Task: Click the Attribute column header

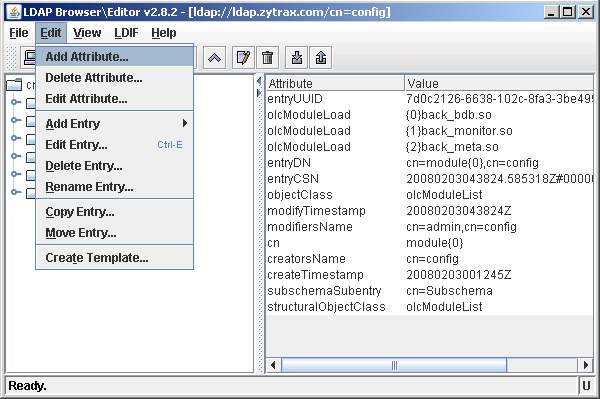Action: (x=335, y=83)
